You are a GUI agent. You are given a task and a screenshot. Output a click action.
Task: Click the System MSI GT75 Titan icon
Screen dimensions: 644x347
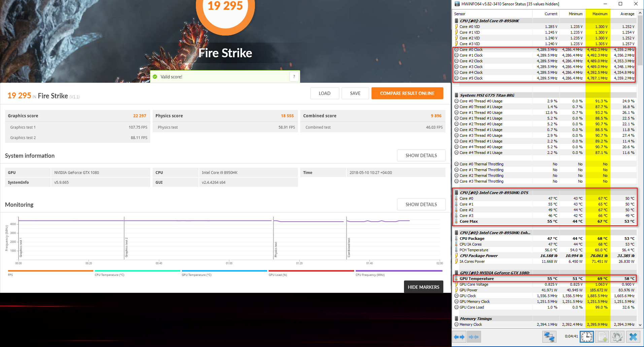point(456,95)
